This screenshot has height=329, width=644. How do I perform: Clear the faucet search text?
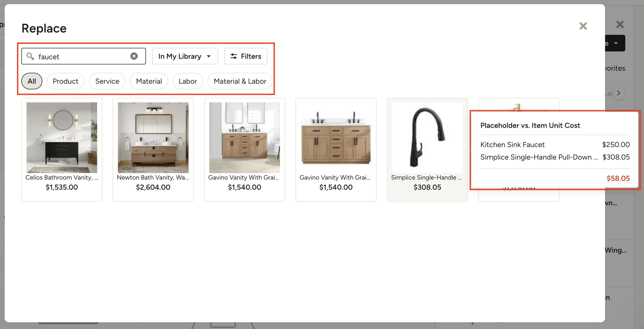tap(134, 56)
